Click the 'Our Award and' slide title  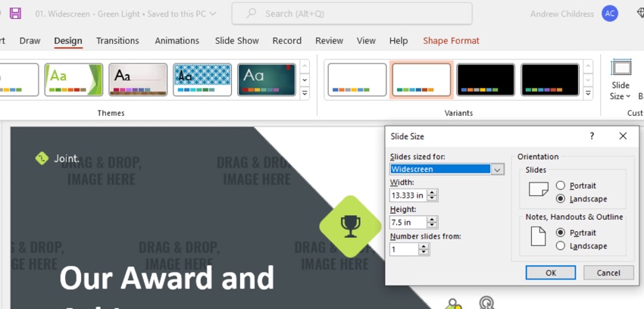coord(167,278)
